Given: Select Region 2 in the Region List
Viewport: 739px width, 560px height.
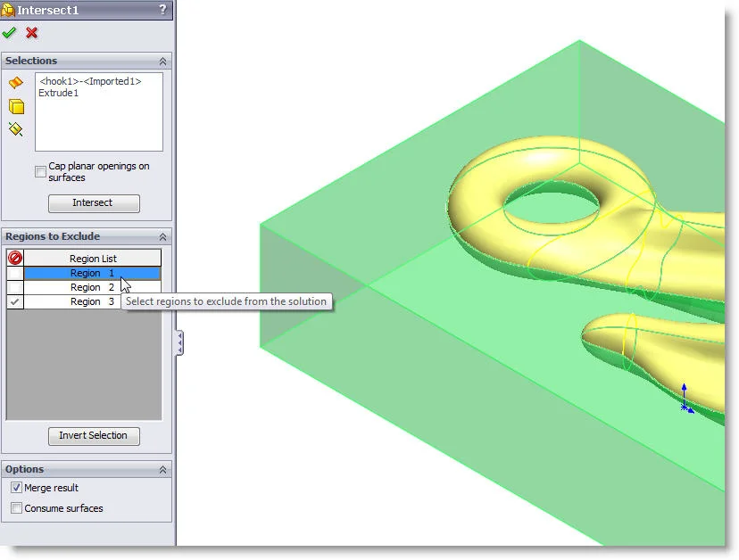Looking at the screenshot, I should (92, 287).
